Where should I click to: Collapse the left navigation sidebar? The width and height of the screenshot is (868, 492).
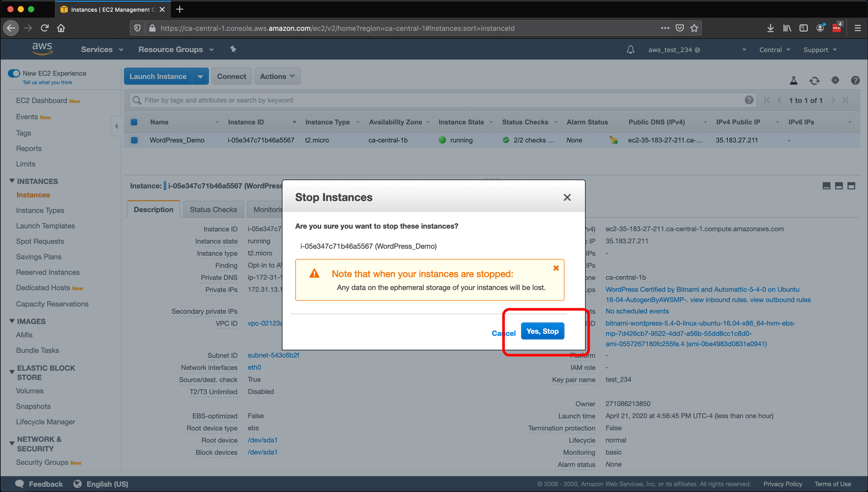[x=116, y=126]
